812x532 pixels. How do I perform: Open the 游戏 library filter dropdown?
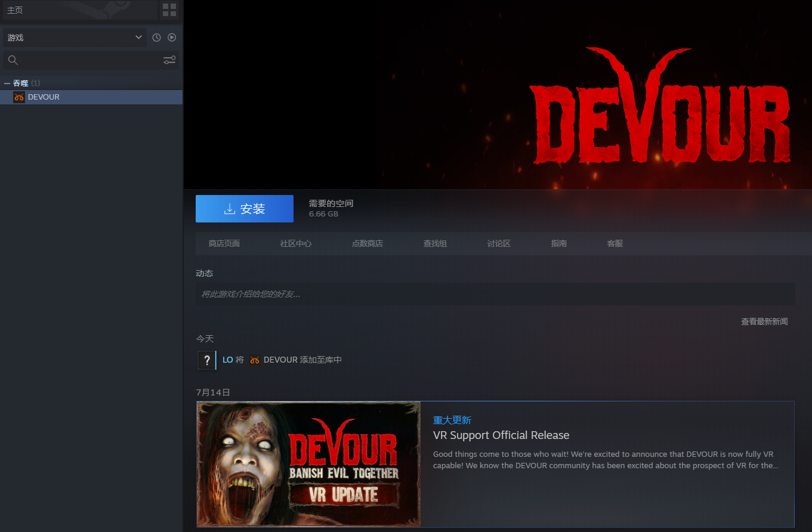tap(75, 38)
